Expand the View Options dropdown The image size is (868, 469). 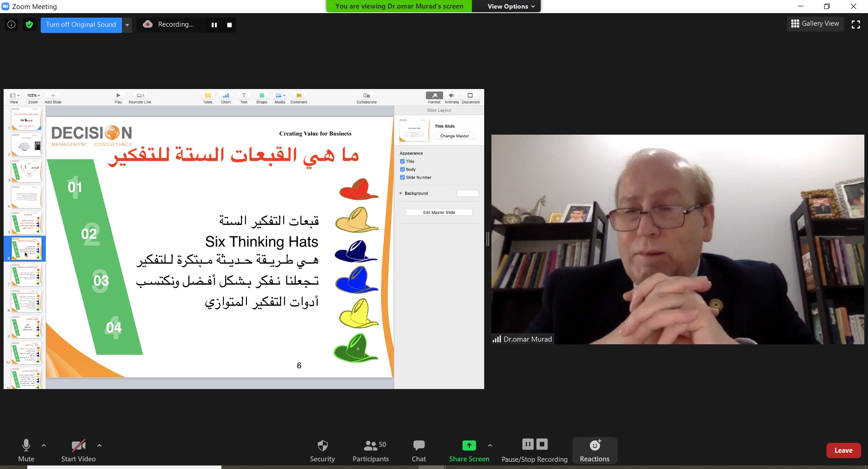pos(511,6)
